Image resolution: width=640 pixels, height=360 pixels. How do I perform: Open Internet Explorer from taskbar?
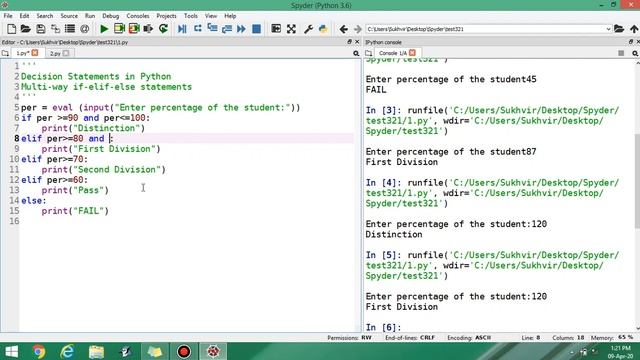67,351
